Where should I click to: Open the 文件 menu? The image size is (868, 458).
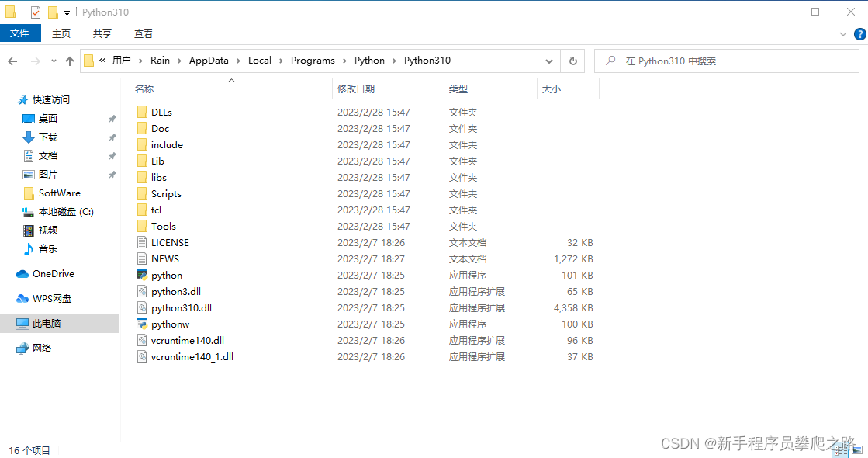pyautogui.click(x=20, y=33)
